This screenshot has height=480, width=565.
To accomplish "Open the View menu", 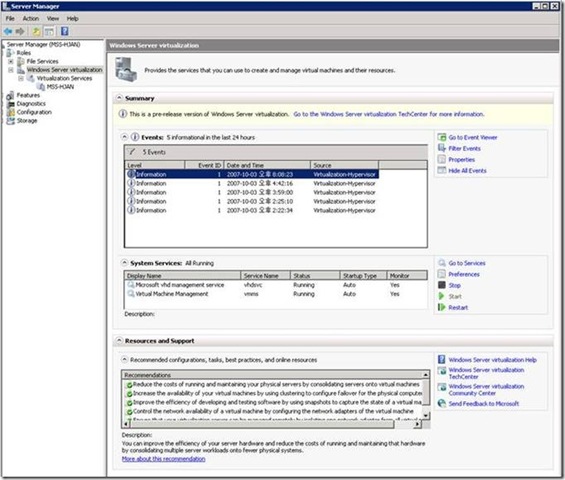I will pyautogui.click(x=53, y=18).
